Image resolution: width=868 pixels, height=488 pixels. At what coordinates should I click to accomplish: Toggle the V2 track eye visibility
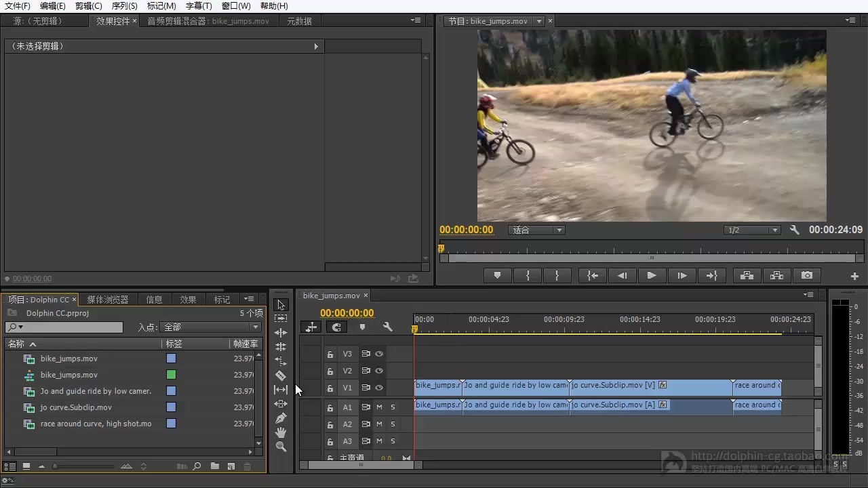pyautogui.click(x=379, y=371)
